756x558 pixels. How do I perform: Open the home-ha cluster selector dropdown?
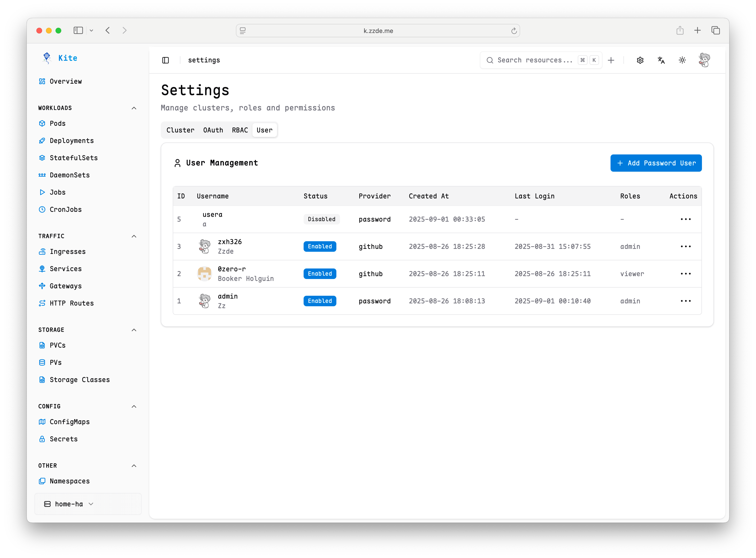[x=69, y=504]
